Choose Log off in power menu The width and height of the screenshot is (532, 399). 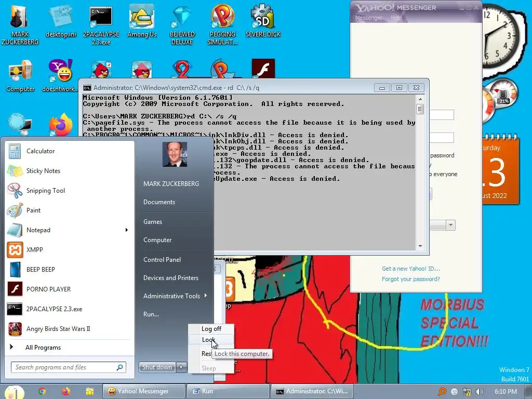tap(211, 329)
